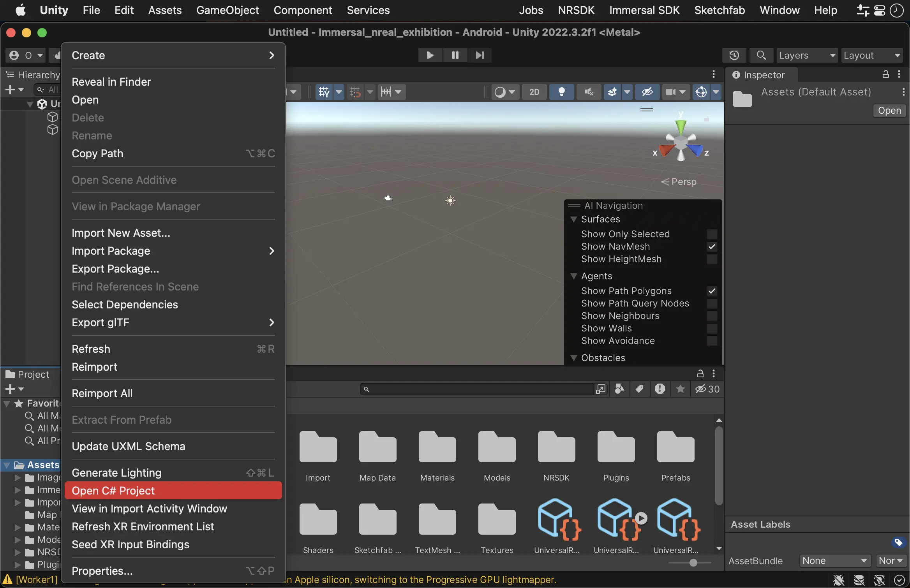Select Import New Asset...
Screen dimensions: 910x588
coord(173,233)
